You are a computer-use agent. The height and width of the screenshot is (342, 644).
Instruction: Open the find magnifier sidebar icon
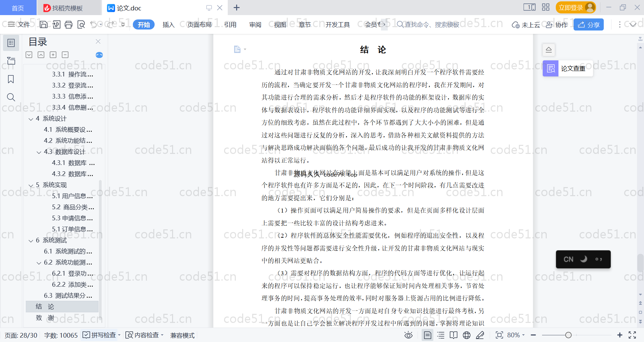click(11, 97)
